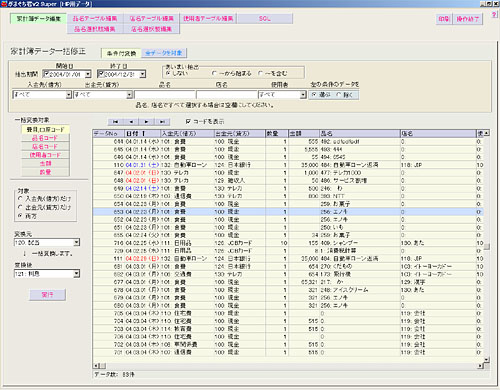Choose 品名コード as replace target

point(45,138)
